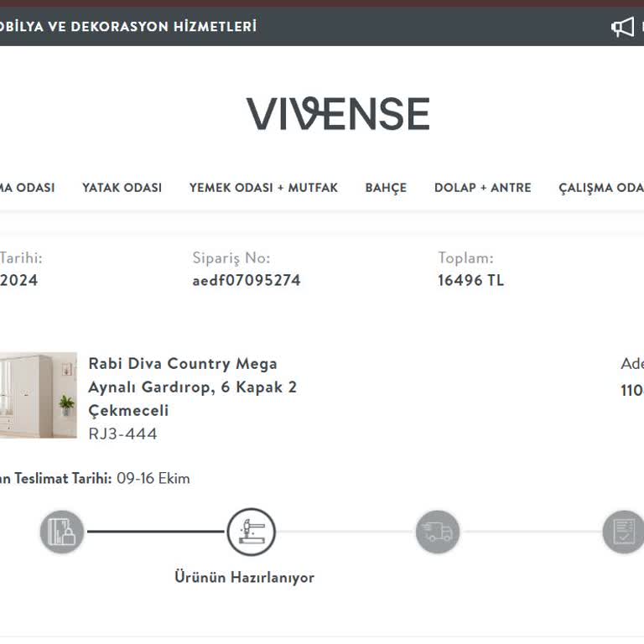Image resolution: width=644 pixels, height=644 pixels.
Task: Select the total 16496 TL
Action: click(470, 280)
